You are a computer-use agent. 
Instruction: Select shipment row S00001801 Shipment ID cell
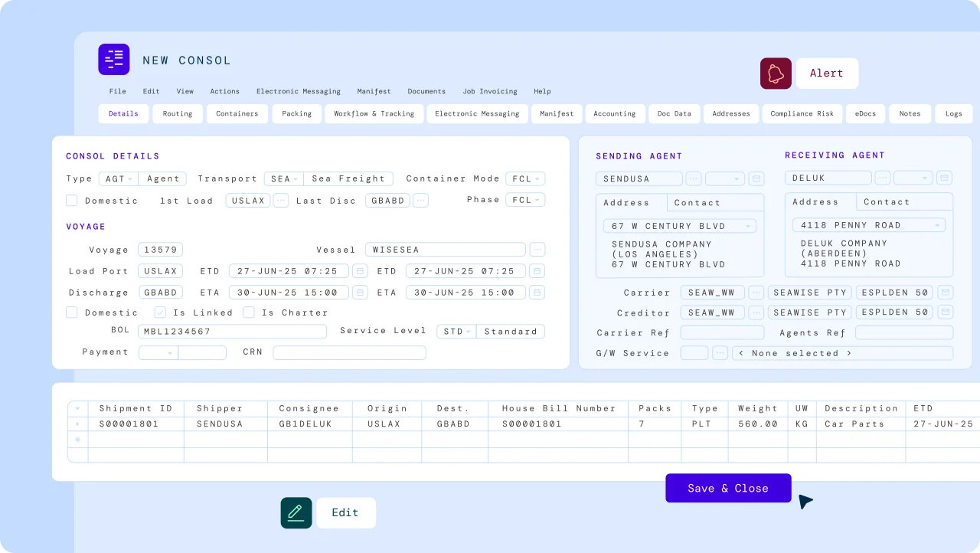point(136,424)
